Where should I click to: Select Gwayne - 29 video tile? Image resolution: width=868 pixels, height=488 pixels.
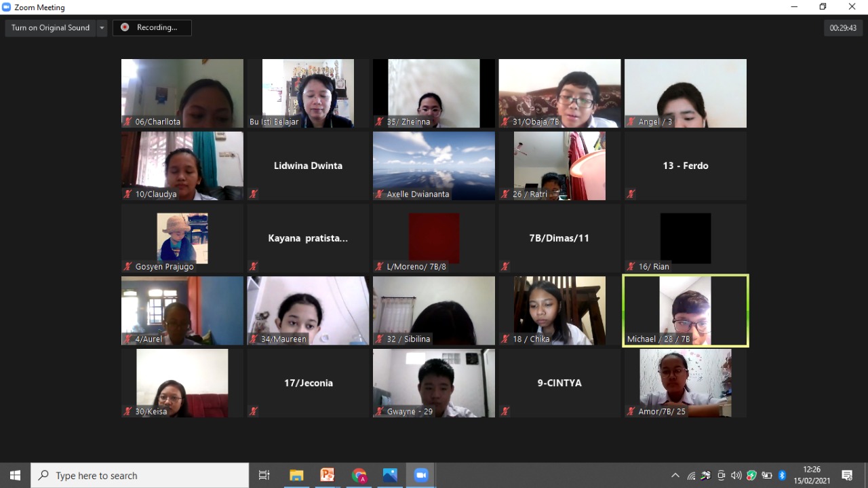434,383
